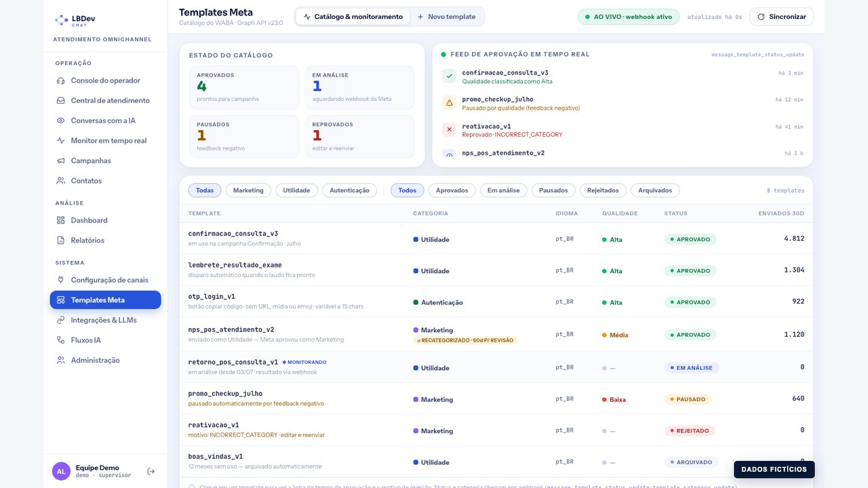Click the logout icon next to Equipe Demo
The height and width of the screenshot is (488, 868).
pos(151,471)
